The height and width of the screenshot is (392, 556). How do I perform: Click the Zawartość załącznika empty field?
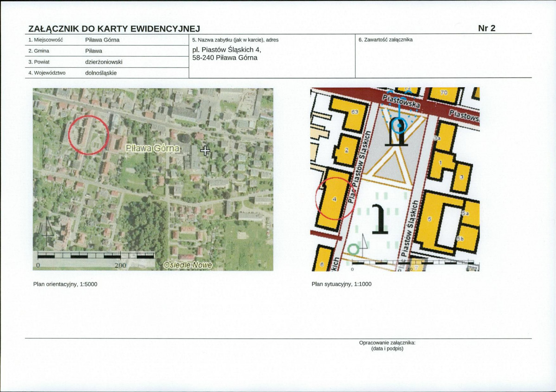click(x=443, y=59)
